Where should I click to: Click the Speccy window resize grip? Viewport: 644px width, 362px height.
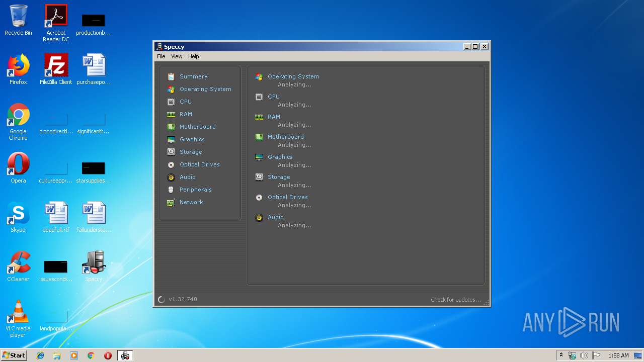(x=486, y=302)
